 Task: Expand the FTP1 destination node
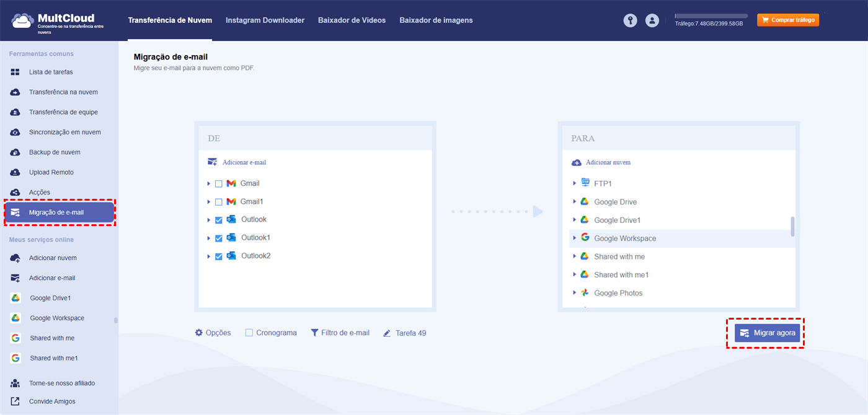pos(575,183)
